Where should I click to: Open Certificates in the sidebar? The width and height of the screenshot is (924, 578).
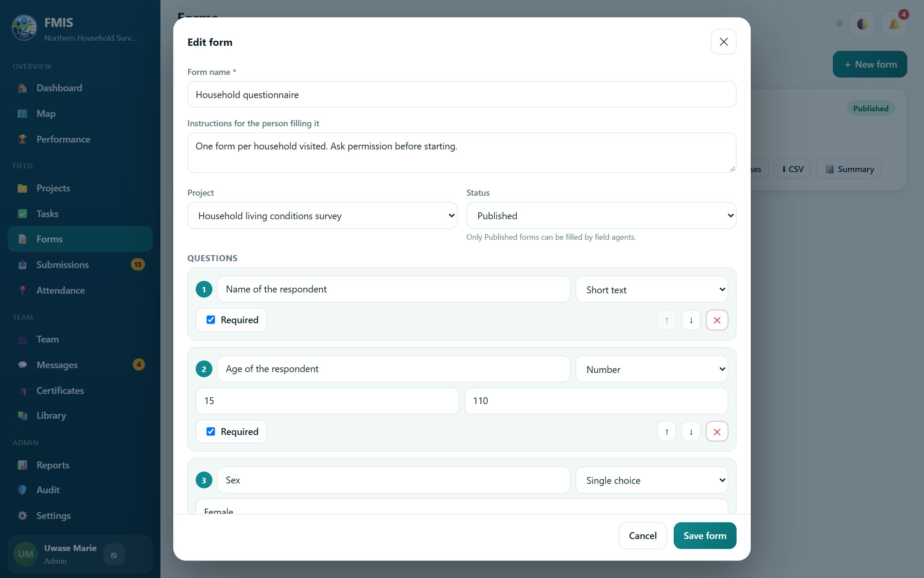(x=80, y=390)
